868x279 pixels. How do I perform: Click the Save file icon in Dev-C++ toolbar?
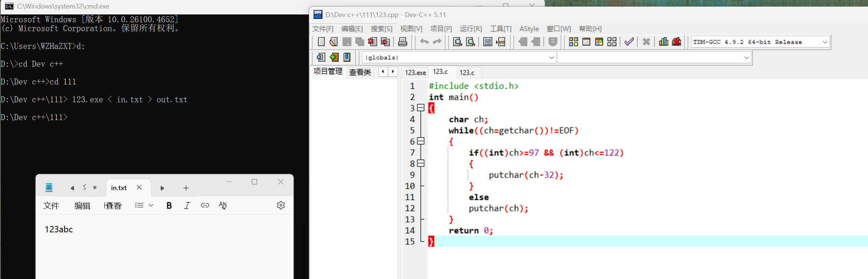[x=347, y=42]
